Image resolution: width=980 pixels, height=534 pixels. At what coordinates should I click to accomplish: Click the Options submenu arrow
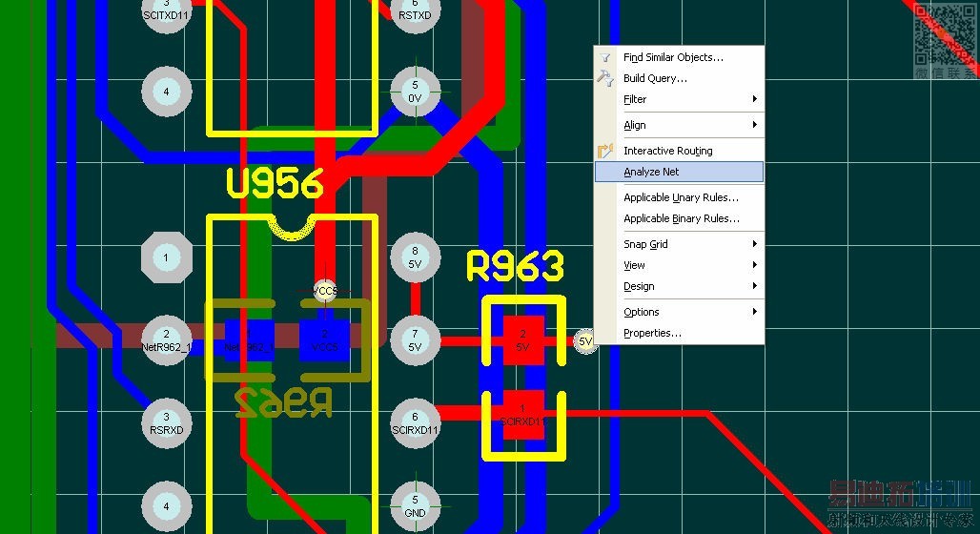[x=754, y=312]
